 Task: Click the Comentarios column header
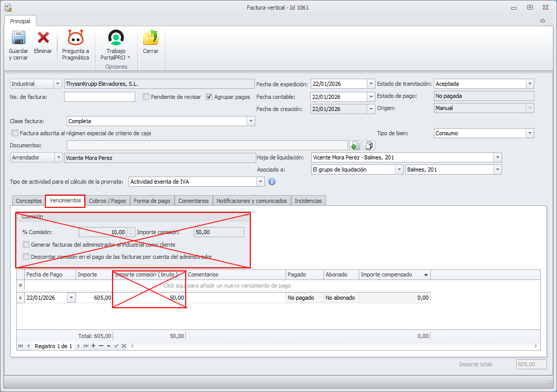click(236, 275)
